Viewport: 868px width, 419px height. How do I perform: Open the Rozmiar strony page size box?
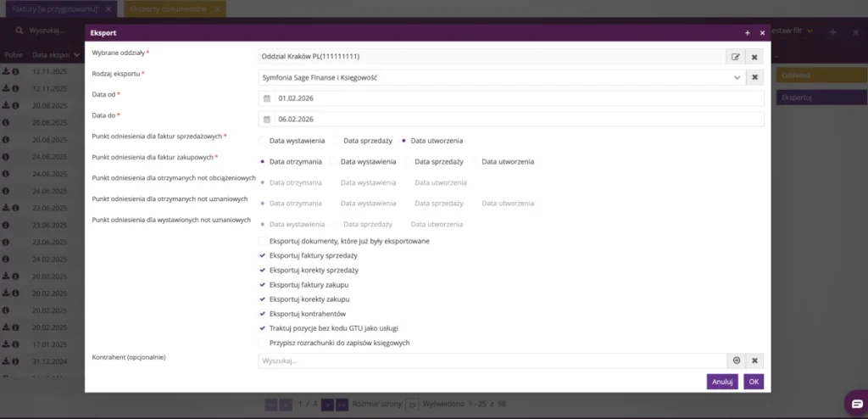(x=412, y=405)
